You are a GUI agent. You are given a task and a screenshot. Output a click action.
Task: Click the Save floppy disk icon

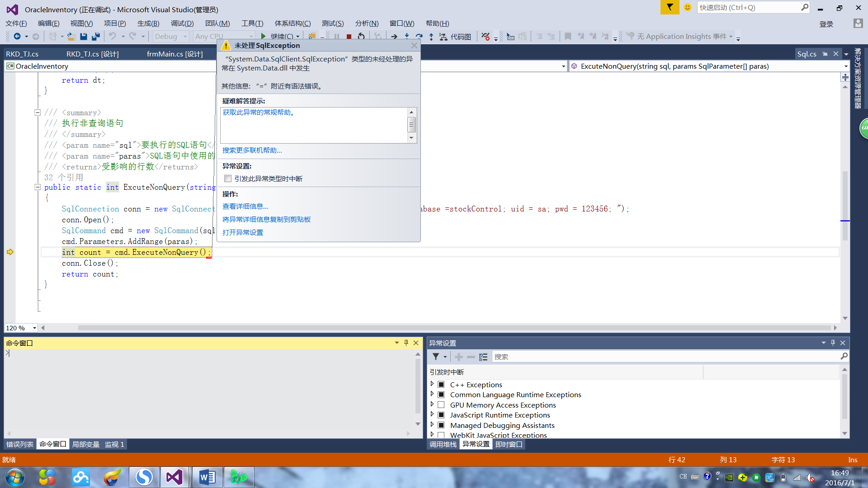tap(84, 36)
